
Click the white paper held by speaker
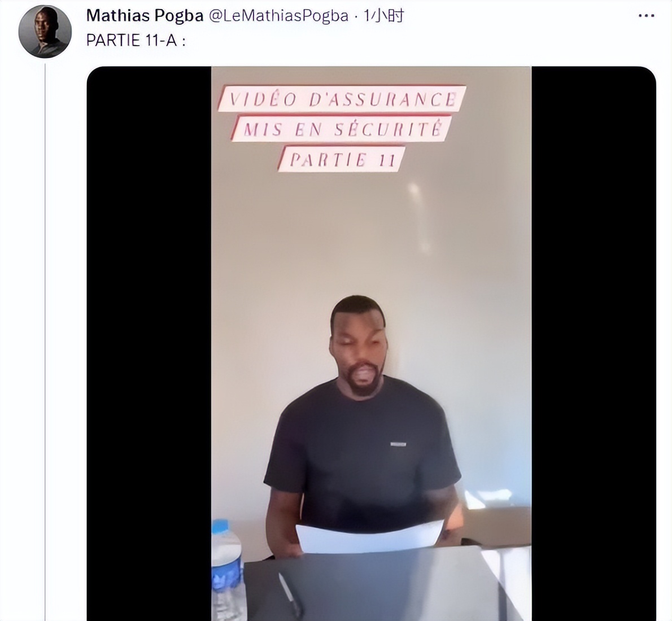[x=369, y=537]
